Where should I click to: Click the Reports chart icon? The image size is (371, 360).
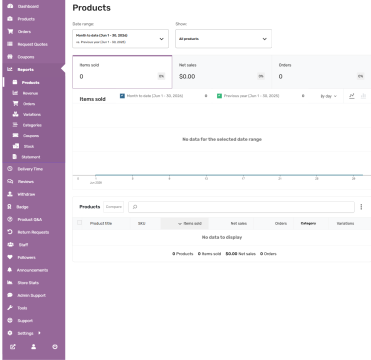[x=10, y=69]
